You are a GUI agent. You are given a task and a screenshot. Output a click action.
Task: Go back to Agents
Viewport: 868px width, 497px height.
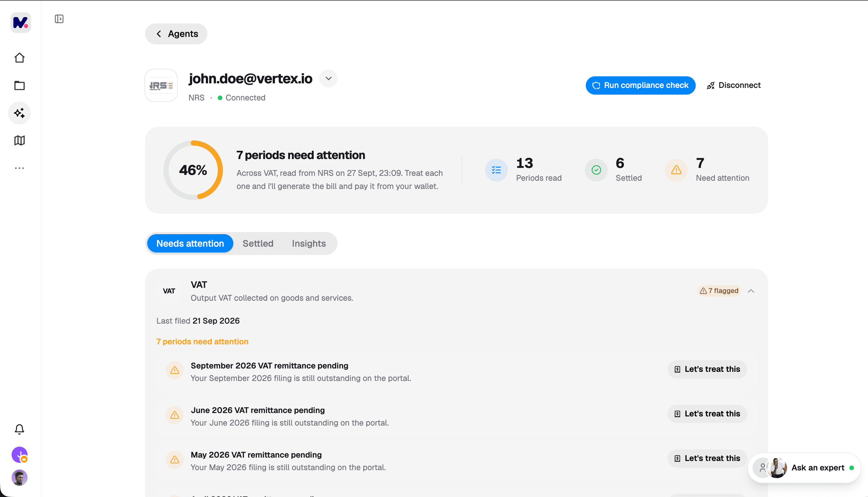pos(176,34)
